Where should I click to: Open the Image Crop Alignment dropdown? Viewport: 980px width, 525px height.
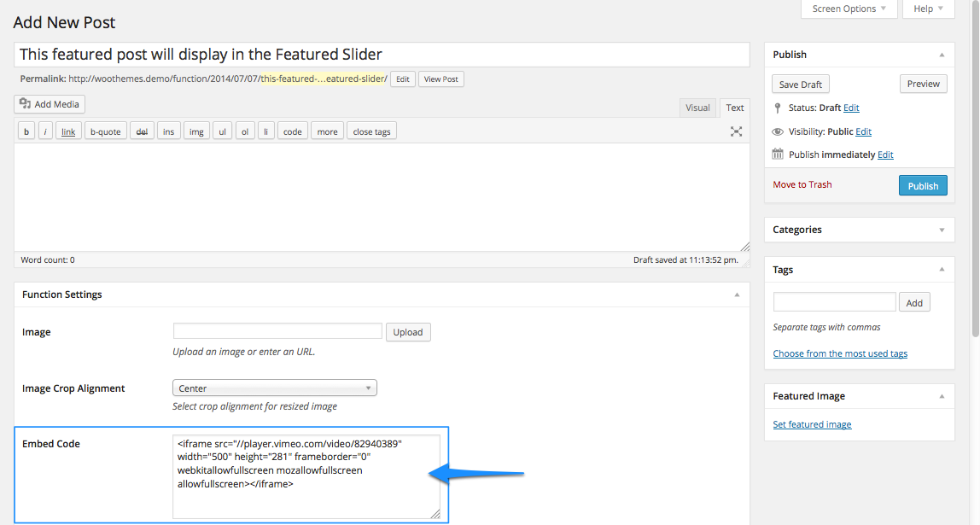[x=274, y=388]
